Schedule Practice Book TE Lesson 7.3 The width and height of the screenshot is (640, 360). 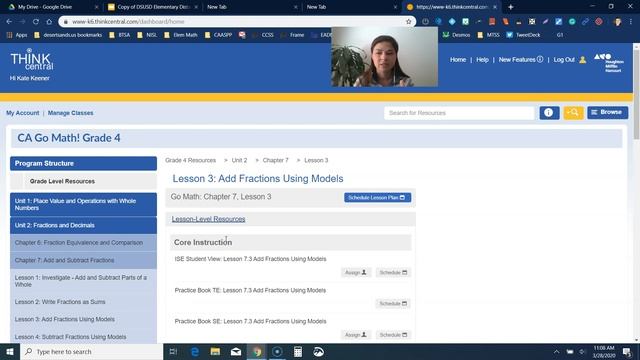tap(393, 304)
